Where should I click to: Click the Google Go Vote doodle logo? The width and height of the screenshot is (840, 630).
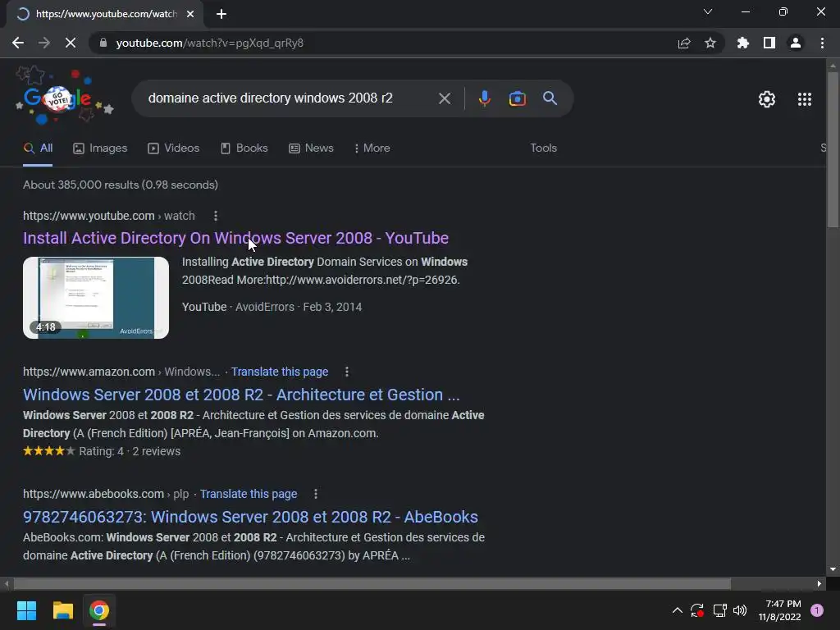tap(64, 95)
